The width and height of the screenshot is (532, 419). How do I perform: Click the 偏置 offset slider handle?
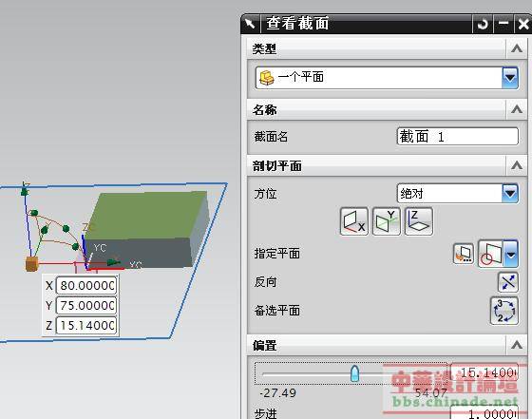point(354,373)
